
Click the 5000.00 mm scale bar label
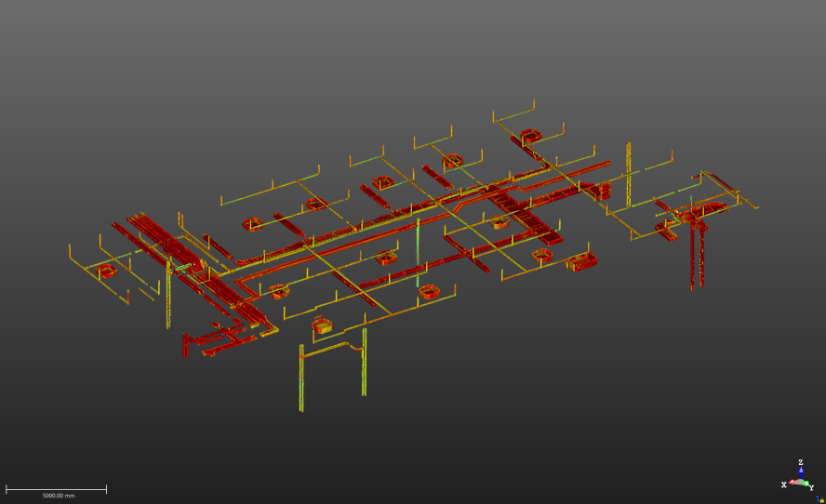(x=59, y=496)
